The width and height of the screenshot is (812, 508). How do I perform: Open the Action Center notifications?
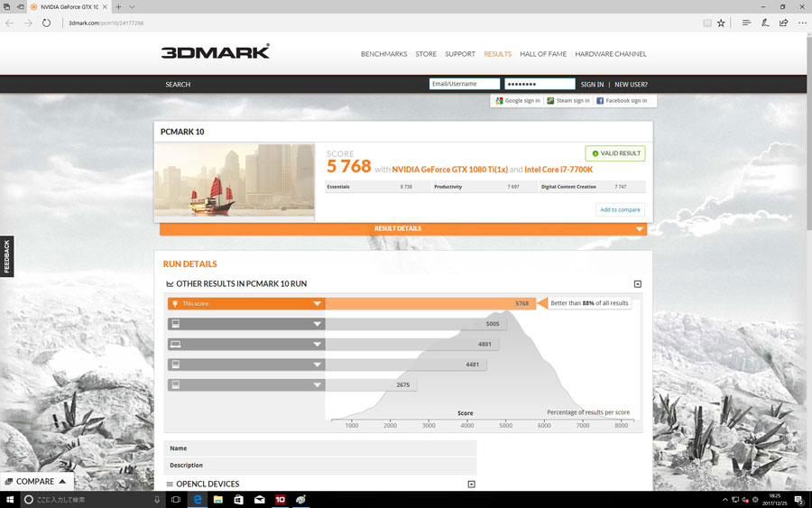point(799,500)
